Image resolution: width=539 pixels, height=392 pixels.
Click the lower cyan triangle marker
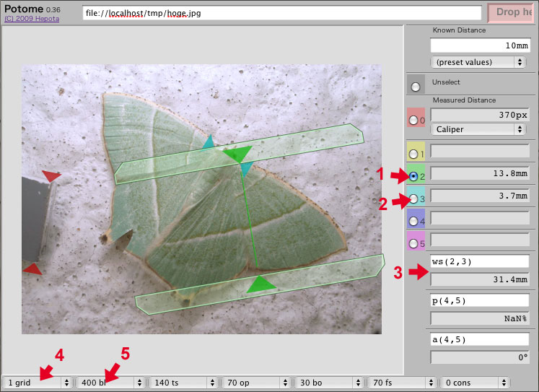point(246,169)
